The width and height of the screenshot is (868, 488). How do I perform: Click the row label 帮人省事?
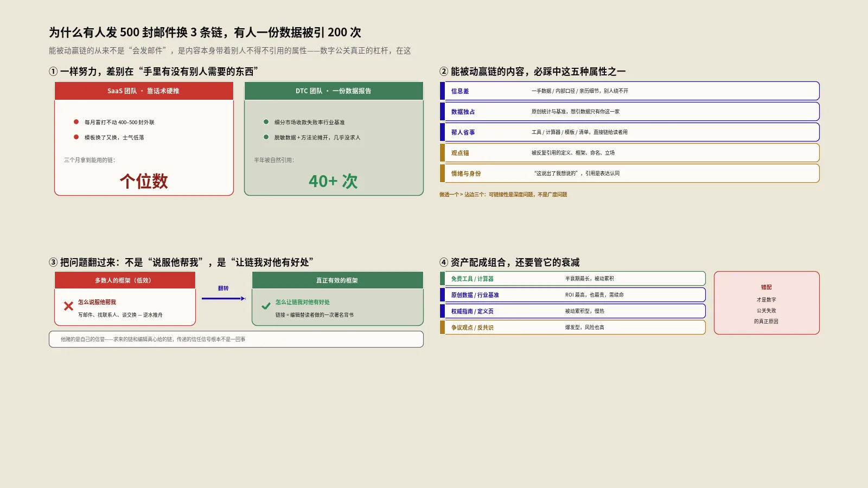pyautogui.click(x=463, y=132)
